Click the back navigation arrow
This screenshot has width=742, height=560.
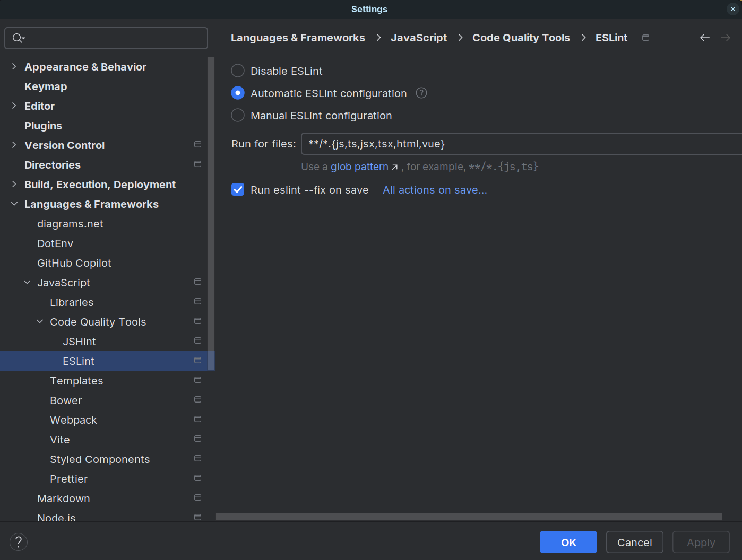click(704, 38)
